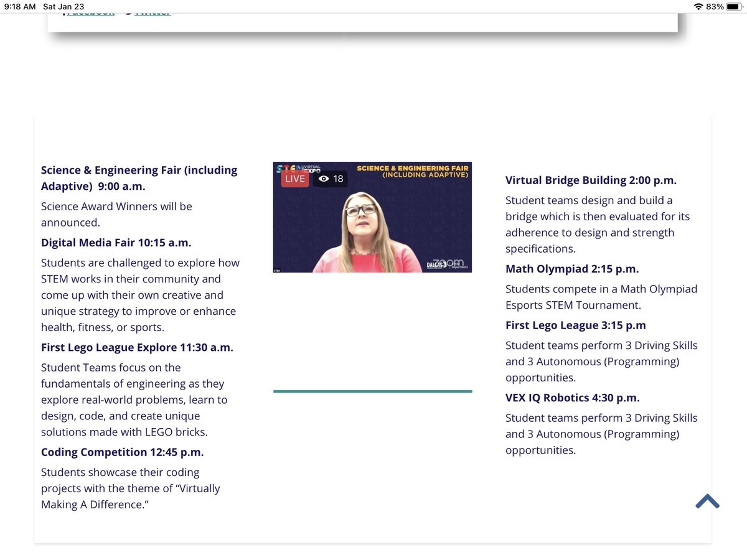Select 'Virtually Making A Difference' description text
The width and height of the screenshot is (747, 560).
[x=131, y=488]
